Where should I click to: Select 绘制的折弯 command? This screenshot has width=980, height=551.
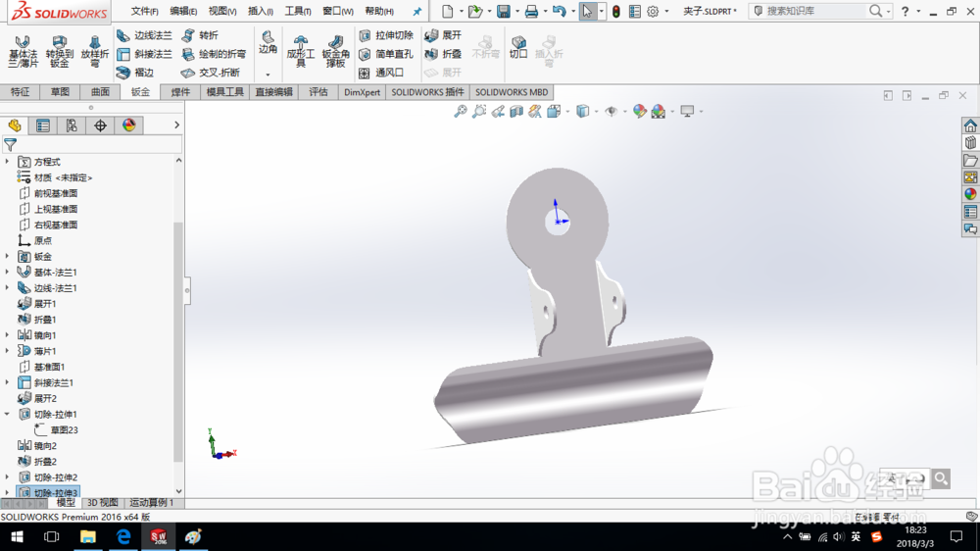214,54
